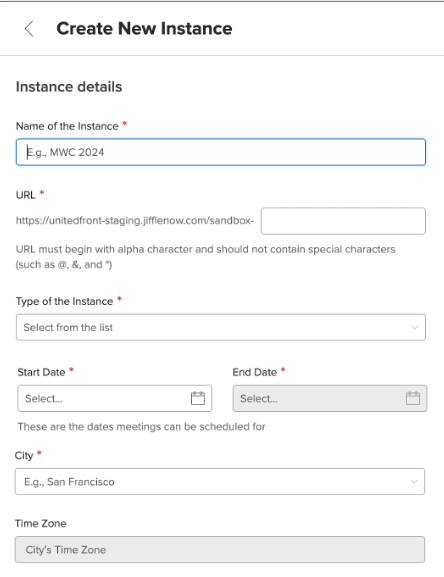Click the chevron arrow in the City field
The image size is (444, 577).
coord(414,482)
